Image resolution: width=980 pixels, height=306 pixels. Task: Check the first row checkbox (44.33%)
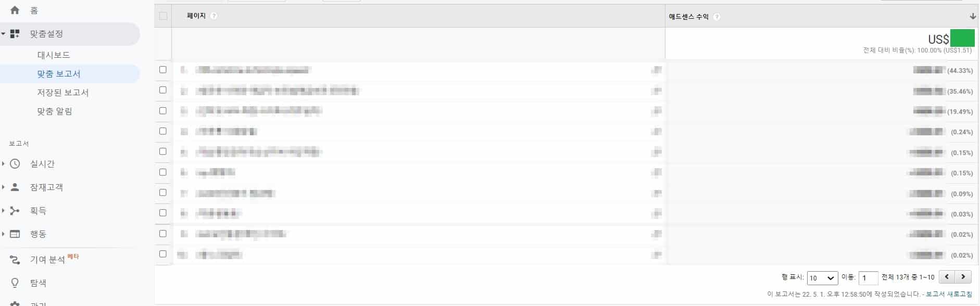[x=163, y=70]
